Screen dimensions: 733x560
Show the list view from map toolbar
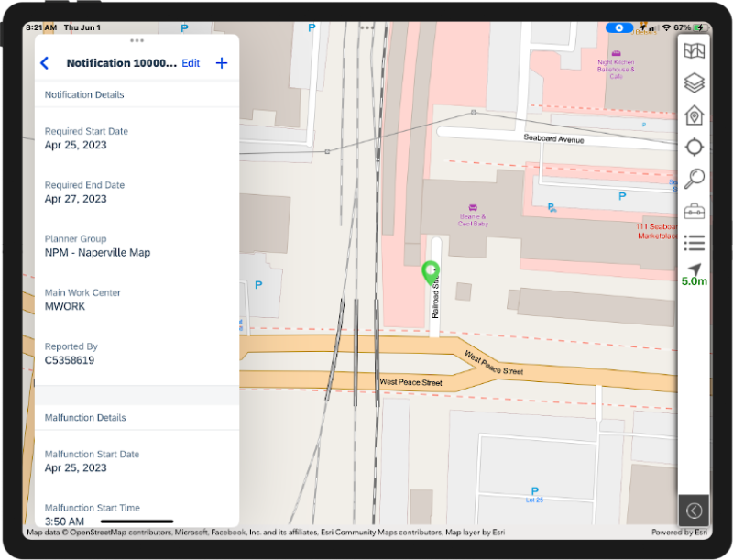click(694, 243)
